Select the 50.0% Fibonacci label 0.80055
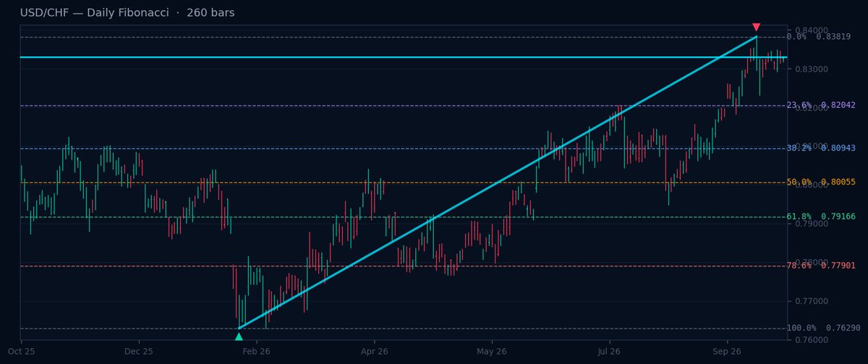868x364 pixels. [821, 182]
